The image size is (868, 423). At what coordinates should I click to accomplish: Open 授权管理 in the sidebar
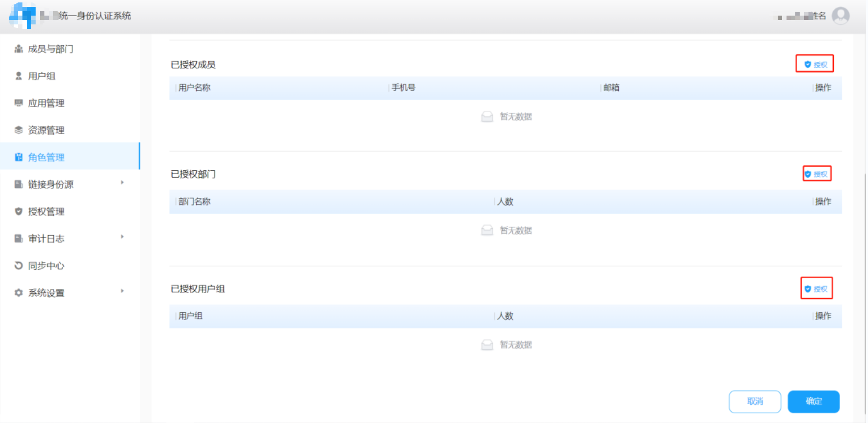point(70,211)
